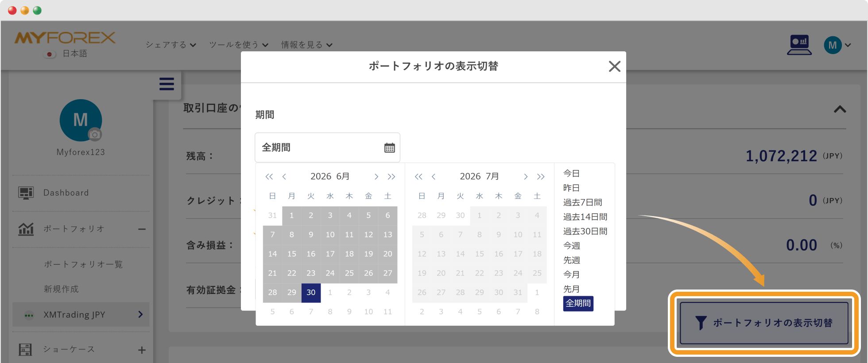Open the シェアする dropdown menu

coord(171,45)
